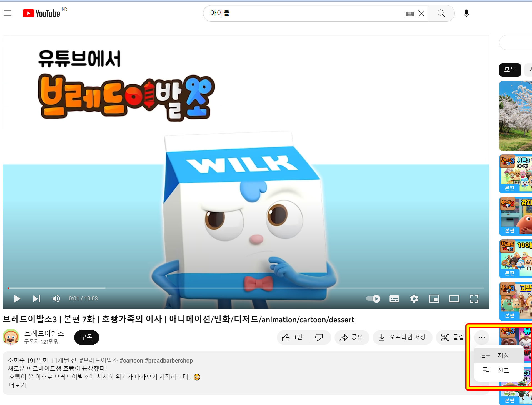This screenshot has height=405, width=532.
Task: Open the 브레드이발소 channel name link
Action: pyautogui.click(x=44, y=333)
